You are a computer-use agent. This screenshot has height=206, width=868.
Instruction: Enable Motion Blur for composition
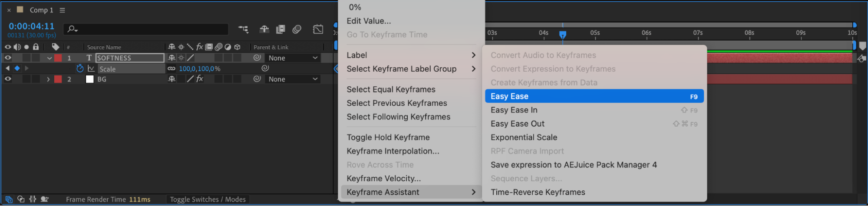click(297, 29)
